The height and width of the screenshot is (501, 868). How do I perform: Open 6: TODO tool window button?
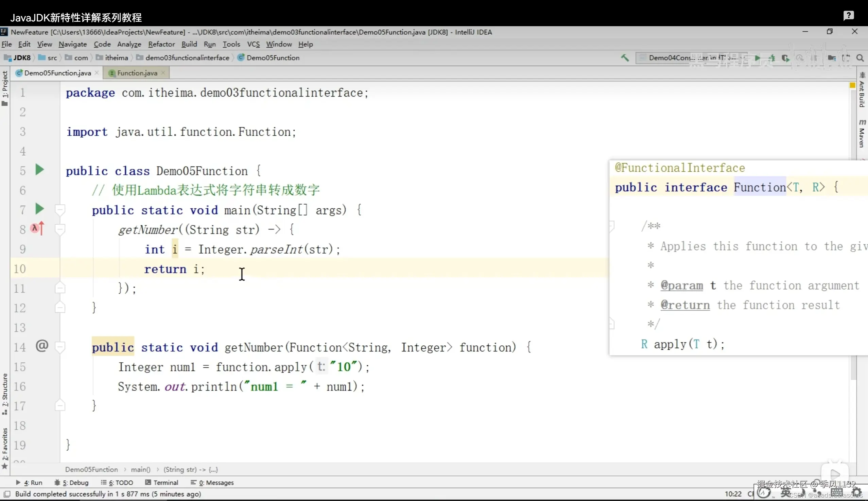tap(117, 482)
